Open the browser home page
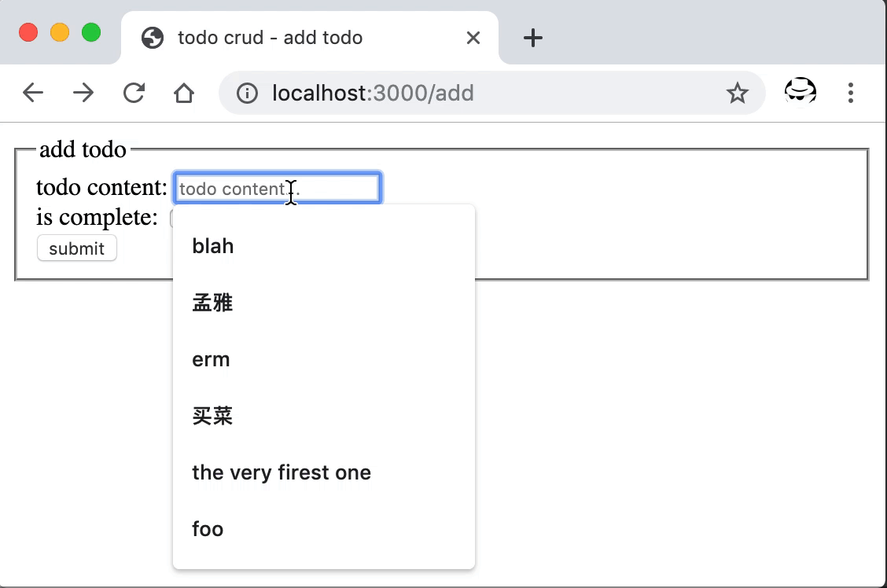The image size is (887, 588). [184, 94]
